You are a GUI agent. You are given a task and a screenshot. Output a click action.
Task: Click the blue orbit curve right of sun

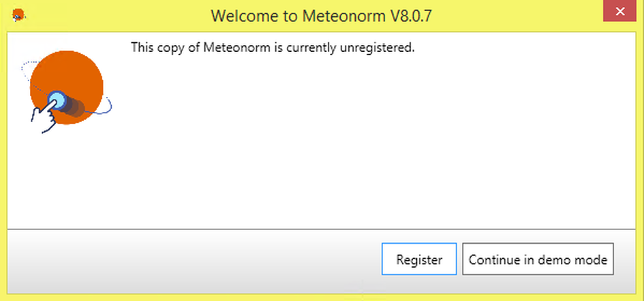(108, 106)
